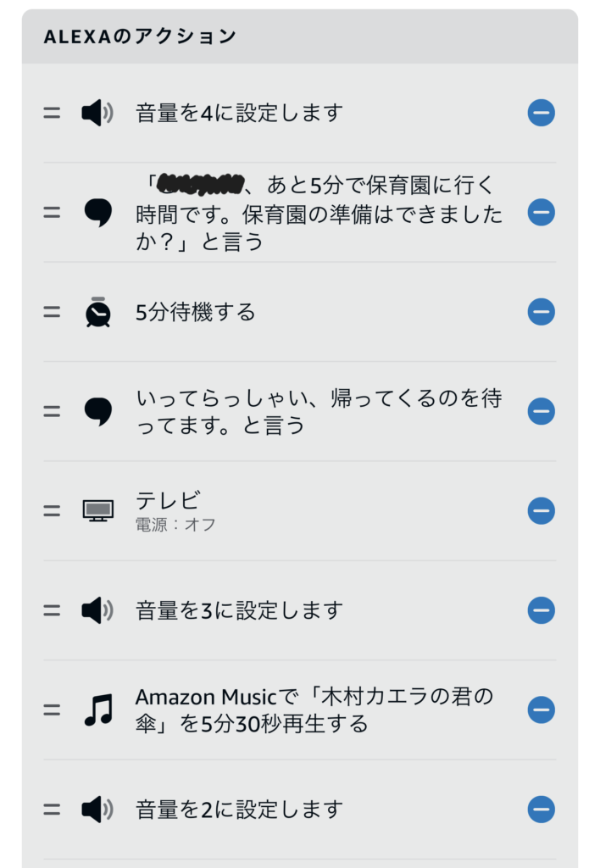Screen dimensions: 600x868
Task: Remove the 5分待機する action
Action: [x=541, y=312]
